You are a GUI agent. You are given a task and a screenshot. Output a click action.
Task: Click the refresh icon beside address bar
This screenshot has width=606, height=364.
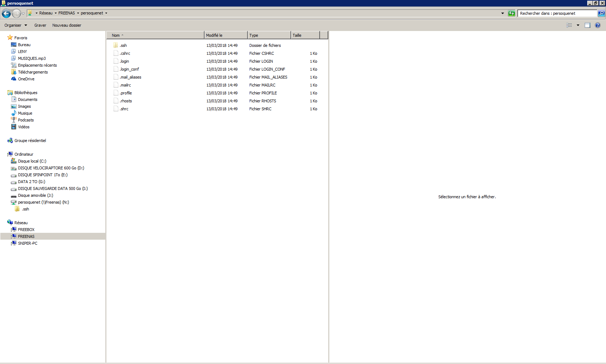511,13
